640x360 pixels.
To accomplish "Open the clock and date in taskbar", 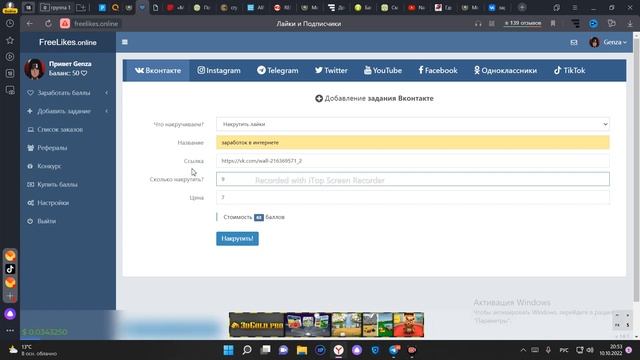I will [x=611, y=350].
